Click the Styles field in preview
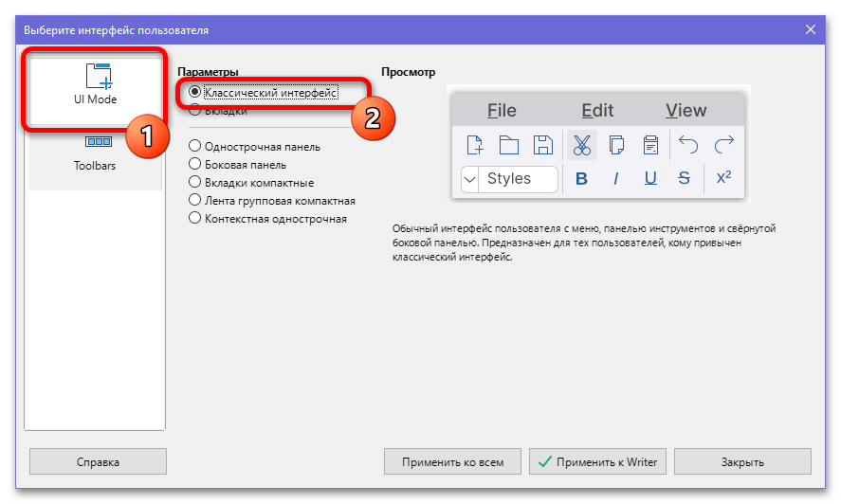Image resolution: width=841 pixels, height=504 pixels. click(x=518, y=179)
